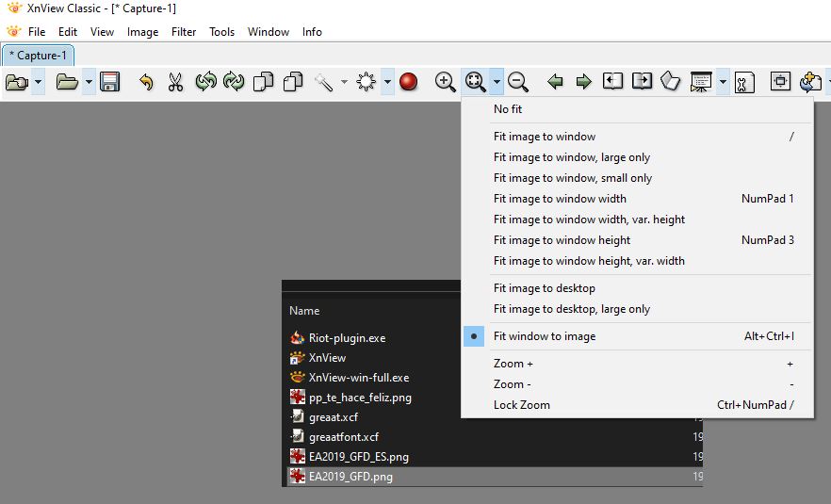The height and width of the screenshot is (504, 831).
Task: Select 'Fit image to window width'
Action: coord(560,199)
